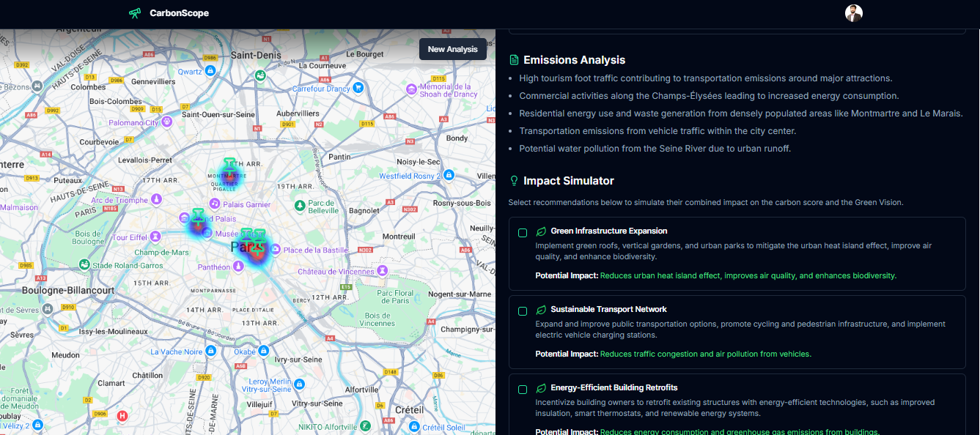Select the Green Infrastructure Expansion title
This screenshot has width=980, height=435.
[609, 231]
